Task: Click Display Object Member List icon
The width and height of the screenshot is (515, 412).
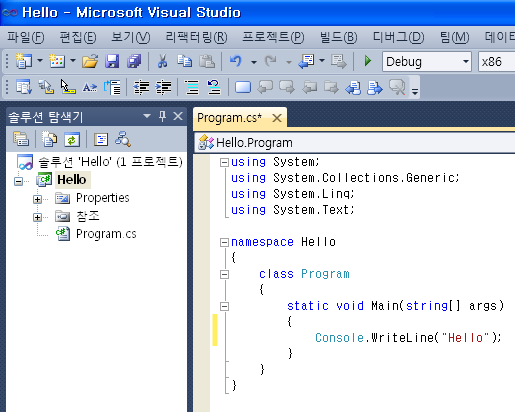Action: (x=24, y=88)
